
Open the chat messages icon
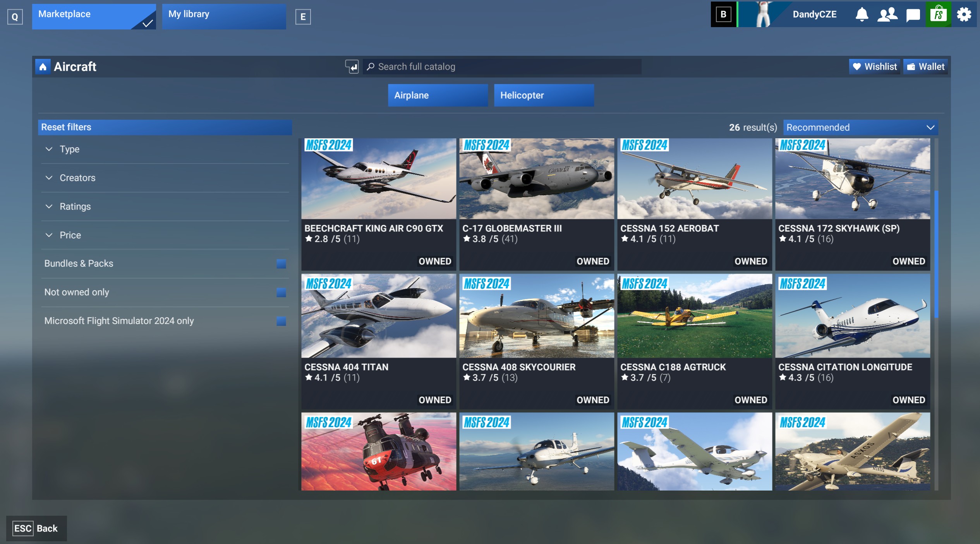913,15
